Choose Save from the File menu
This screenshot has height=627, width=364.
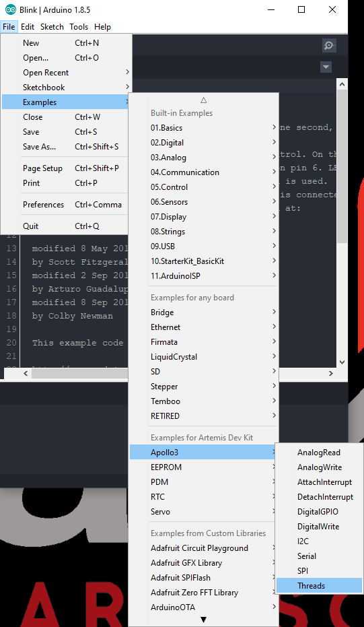66,132
